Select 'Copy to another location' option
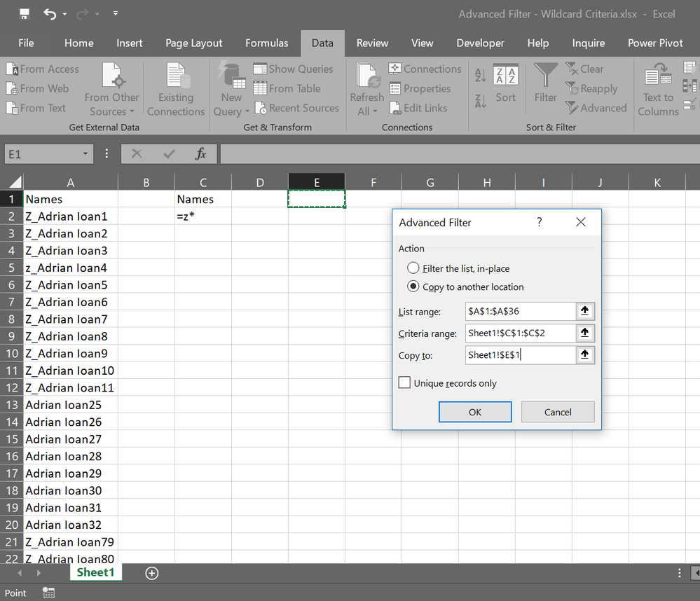This screenshot has height=601, width=700. coord(413,286)
